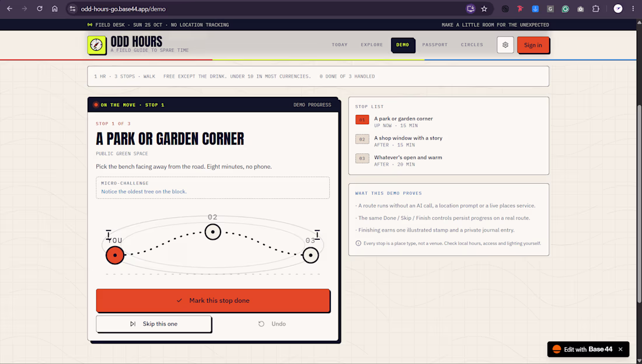Open settings via the gear icon
642x364 pixels.
pos(505,45)
